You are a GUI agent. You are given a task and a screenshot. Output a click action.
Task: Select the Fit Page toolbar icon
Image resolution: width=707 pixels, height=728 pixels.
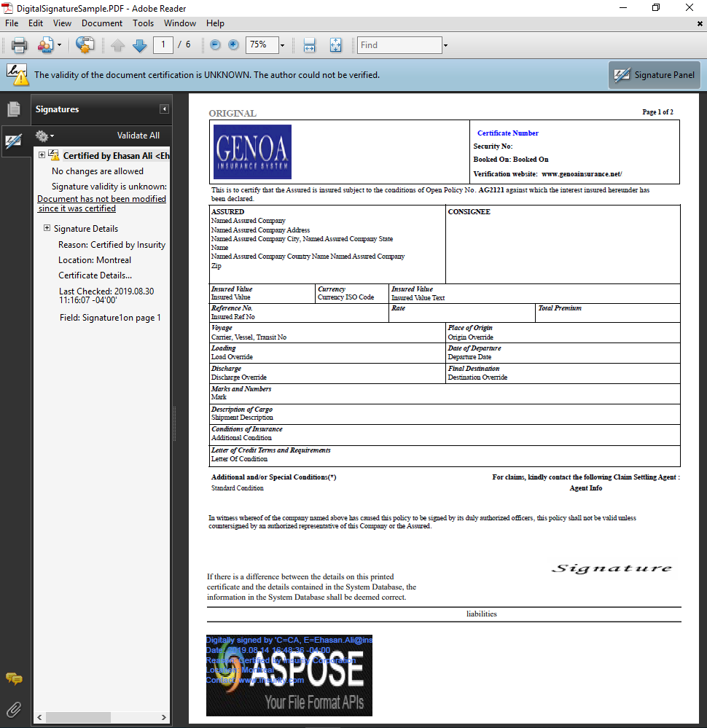point(335,44)
